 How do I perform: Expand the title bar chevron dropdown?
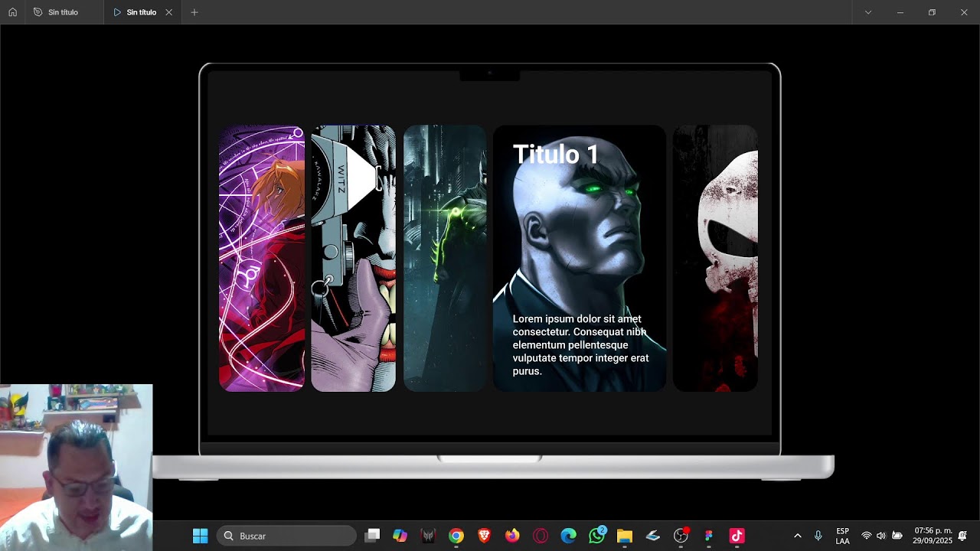867,12
